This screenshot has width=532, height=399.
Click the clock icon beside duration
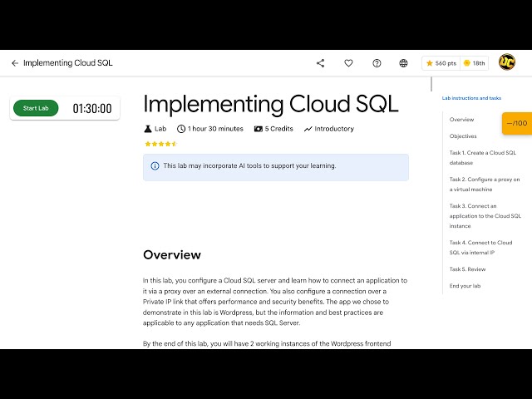pos(181,129)
